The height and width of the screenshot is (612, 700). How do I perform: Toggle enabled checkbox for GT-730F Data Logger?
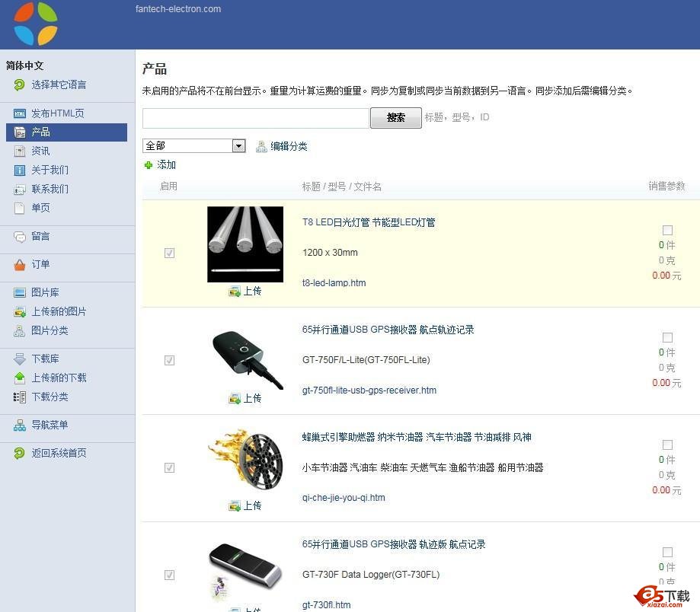tap(169, 575)
